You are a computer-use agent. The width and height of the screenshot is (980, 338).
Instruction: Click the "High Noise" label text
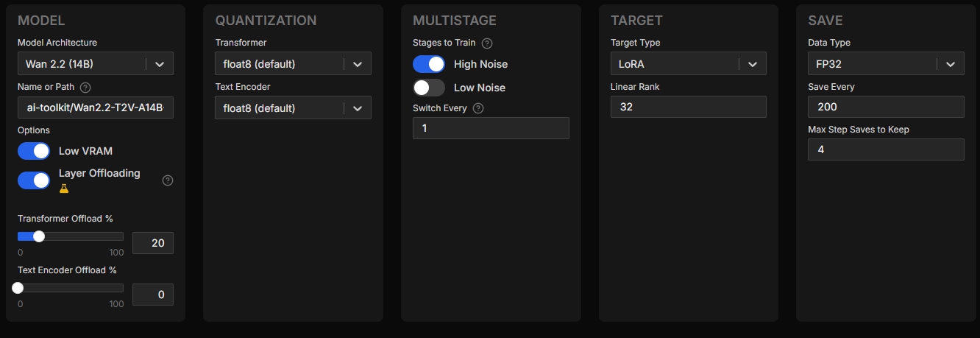click(x=480, y=64)
